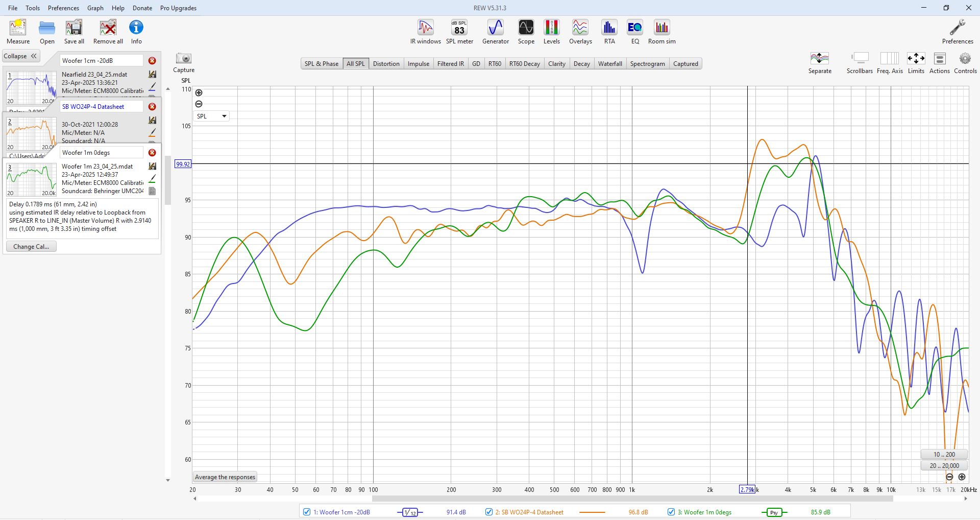The height and width of the screenshot is (520, 980).
Task: Toggle trace checkbox for SB WO24P-4 Datasheet
Action: point(489,512)
